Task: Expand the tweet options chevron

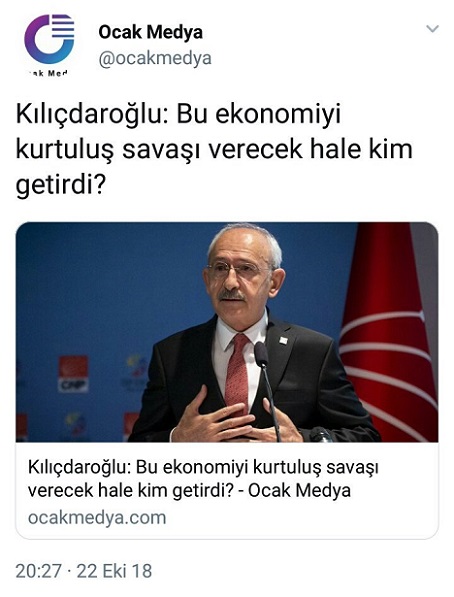Action: coord(432,29)
